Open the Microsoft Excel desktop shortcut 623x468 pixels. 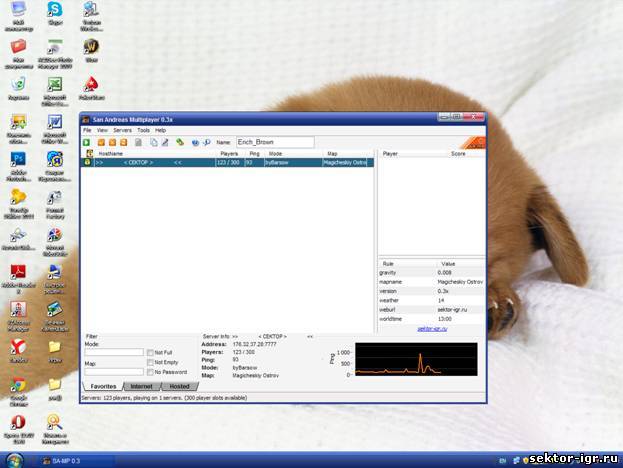click(55, 91)
